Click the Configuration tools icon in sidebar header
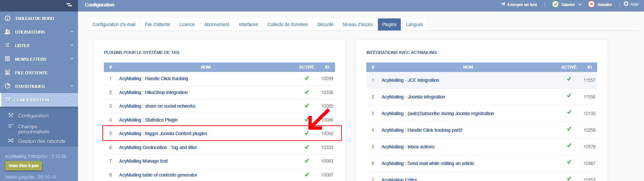 [8, 99]
